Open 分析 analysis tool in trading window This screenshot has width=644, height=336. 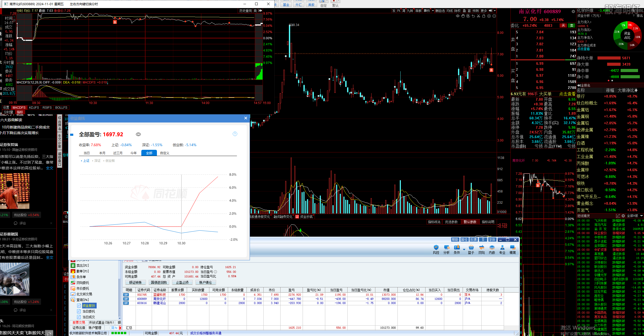click(x=447, y=249)
